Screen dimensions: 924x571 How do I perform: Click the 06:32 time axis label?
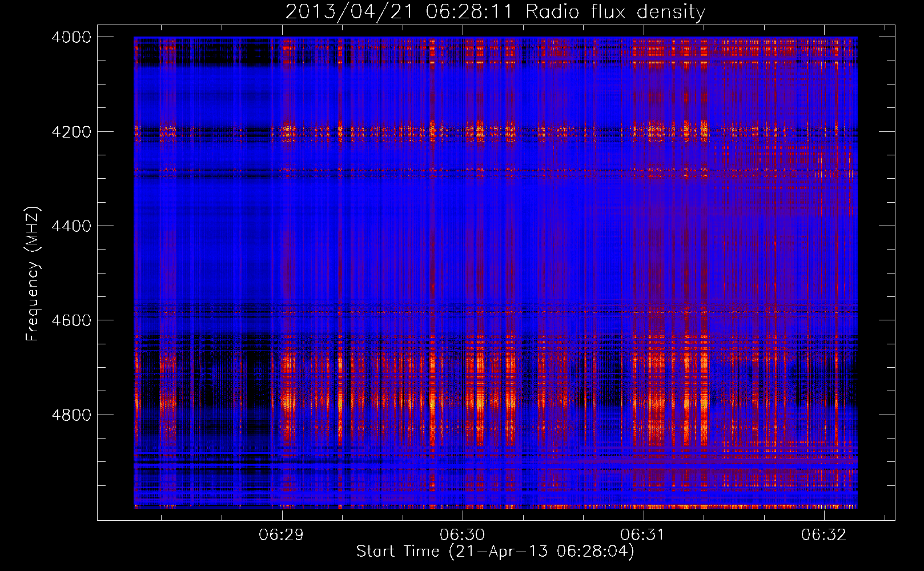point(823,535)
